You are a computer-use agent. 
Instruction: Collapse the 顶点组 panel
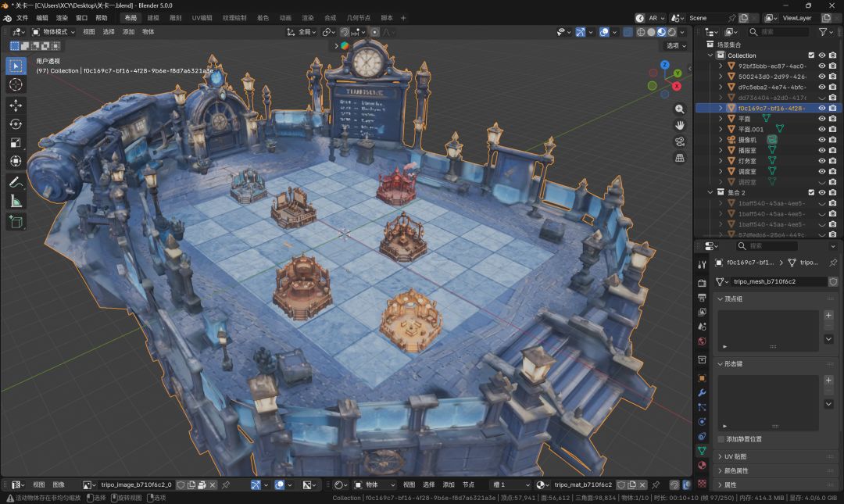point(721,298)
